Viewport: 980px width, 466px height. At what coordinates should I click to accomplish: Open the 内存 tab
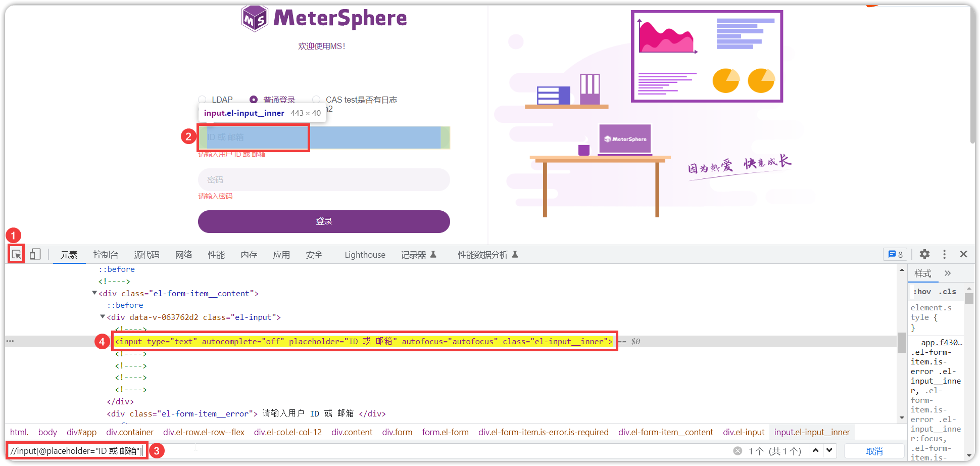tap(249, 255)
